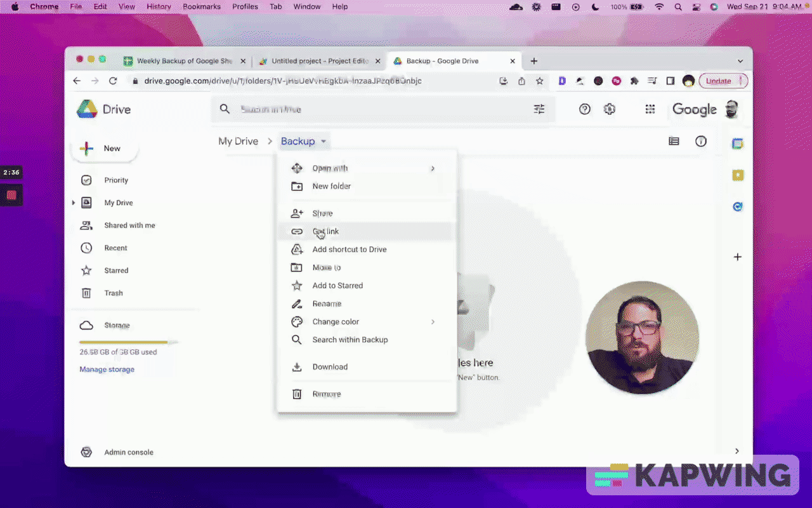The height and width of the screenshot is (508, 812).
Task: Open Manage storage link
Action: click(x=107, y=370)
